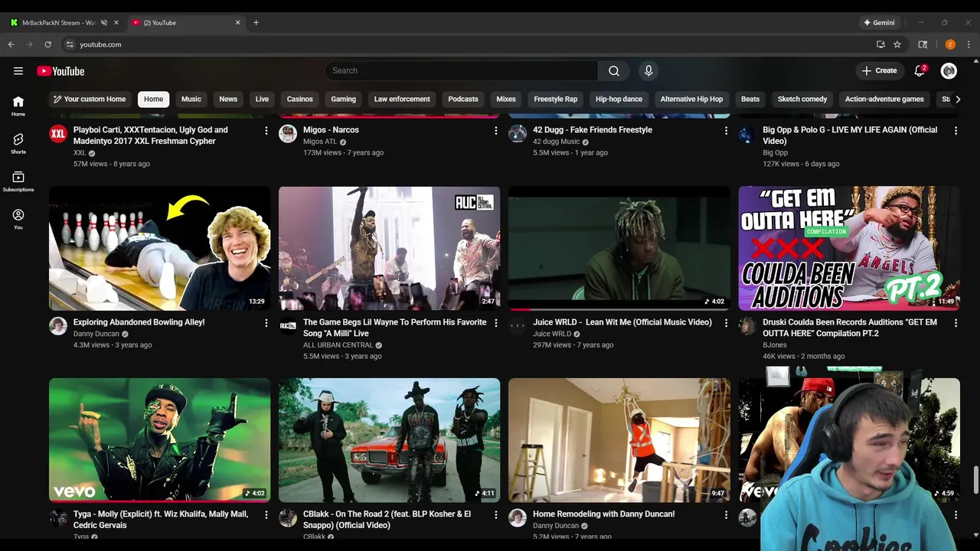980x551 pixels.
Task: Open options for Druski Coulda Been Records video
Action: tap(955, 323)
